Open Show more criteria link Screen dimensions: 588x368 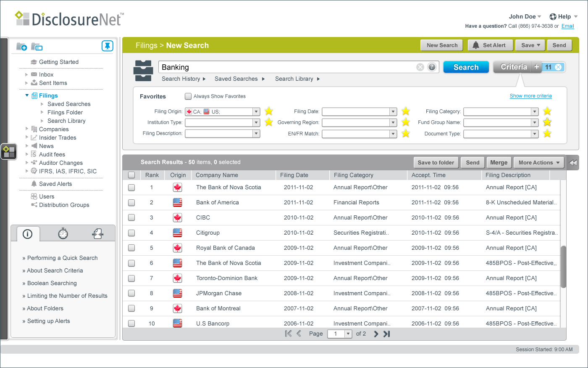pos(531,96)
